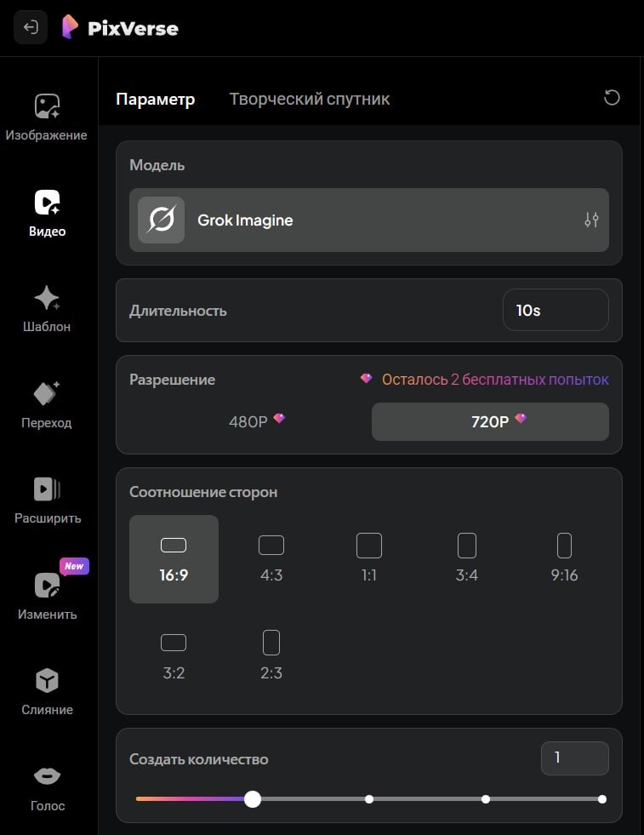Open the Переход transition tool
The height and width of the screenshot is (835, 644).
pos(47,403)
